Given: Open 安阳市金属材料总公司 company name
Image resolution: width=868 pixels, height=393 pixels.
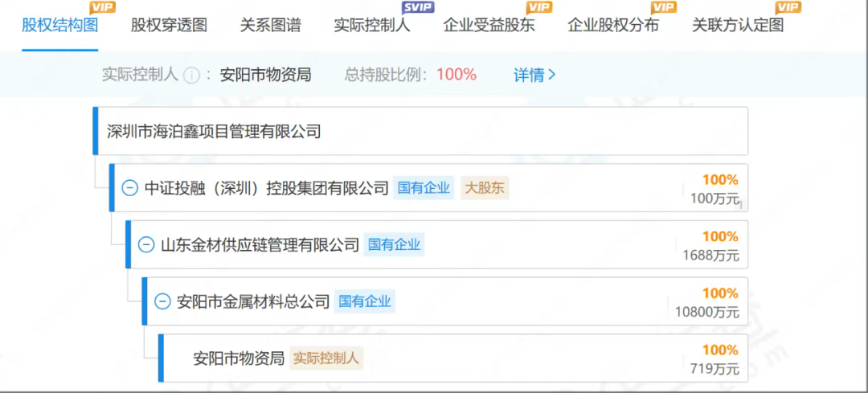Looking at the screenshot, I should [x=253, y=301].
